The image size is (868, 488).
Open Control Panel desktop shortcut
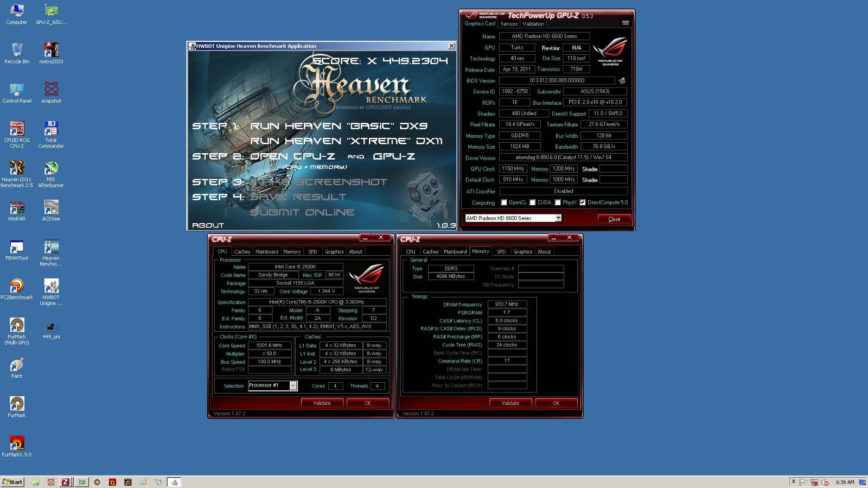click(17, 92)
